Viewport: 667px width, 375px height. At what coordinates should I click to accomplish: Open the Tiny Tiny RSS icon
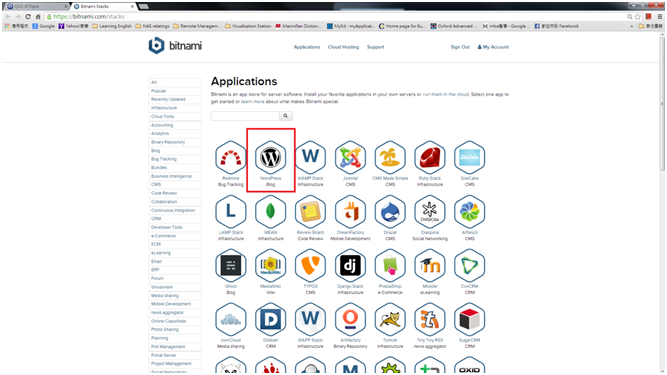pyautogui.click(x=430, y=320)
